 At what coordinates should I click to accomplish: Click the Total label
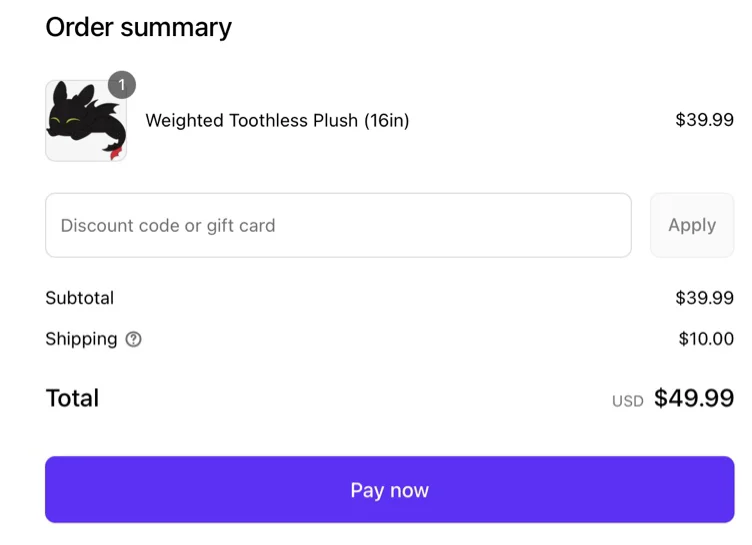pyautogui.click(x=72, y=398)
